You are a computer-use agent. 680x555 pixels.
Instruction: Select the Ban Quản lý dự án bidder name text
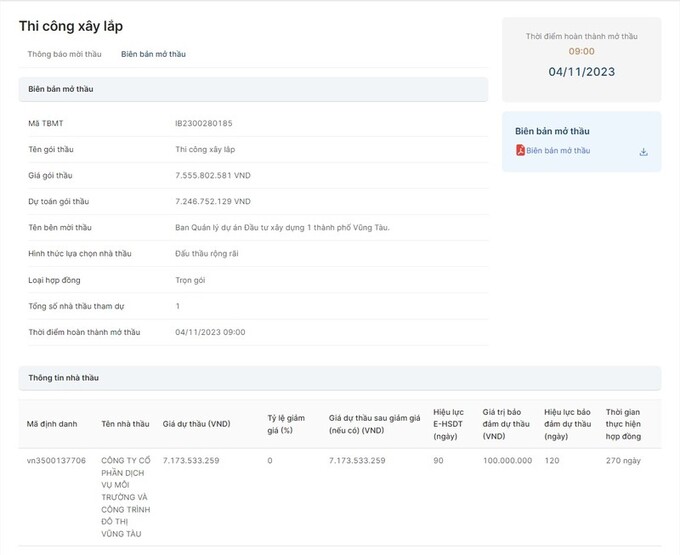(x=282, y=228)
